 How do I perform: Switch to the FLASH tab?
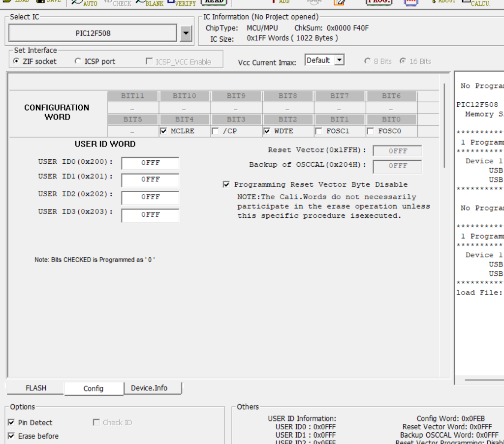[35, 388]
